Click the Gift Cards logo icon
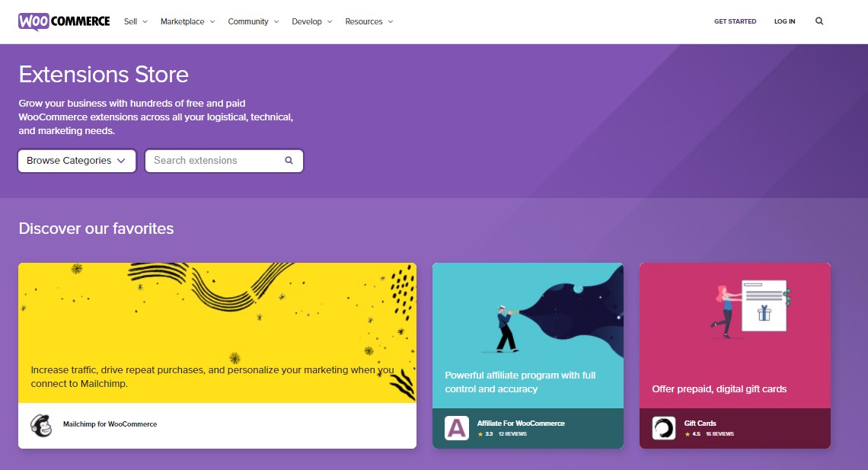868x470 pixels. pos(664,428)
